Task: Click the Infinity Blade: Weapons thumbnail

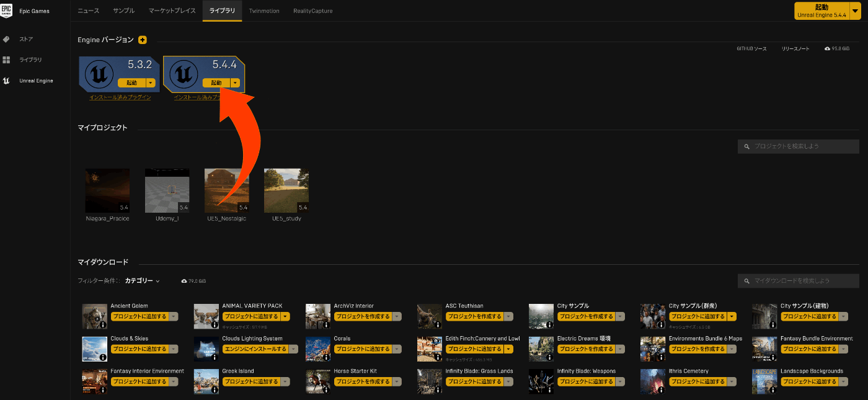Action: [541, 381]
